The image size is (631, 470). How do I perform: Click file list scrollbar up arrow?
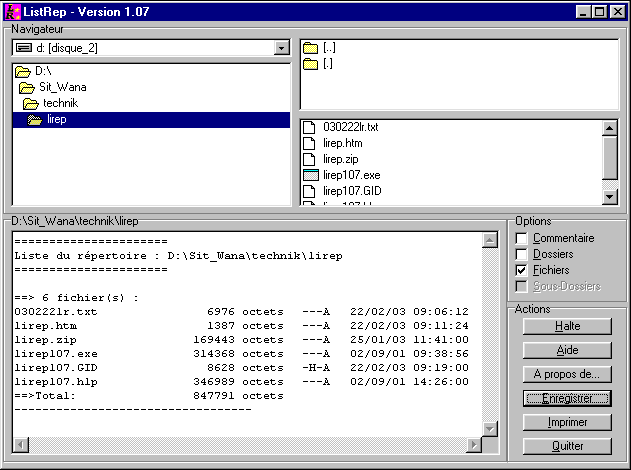[x=610, y=128]
